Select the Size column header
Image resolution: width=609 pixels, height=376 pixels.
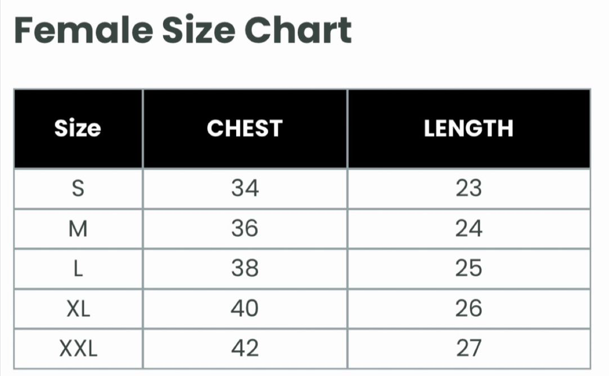click(78, 128)
